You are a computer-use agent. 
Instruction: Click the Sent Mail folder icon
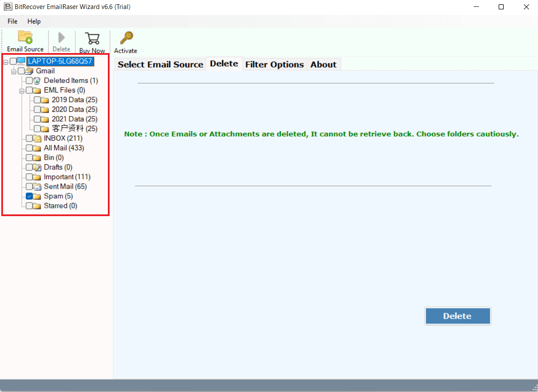(x=37, y=187)
